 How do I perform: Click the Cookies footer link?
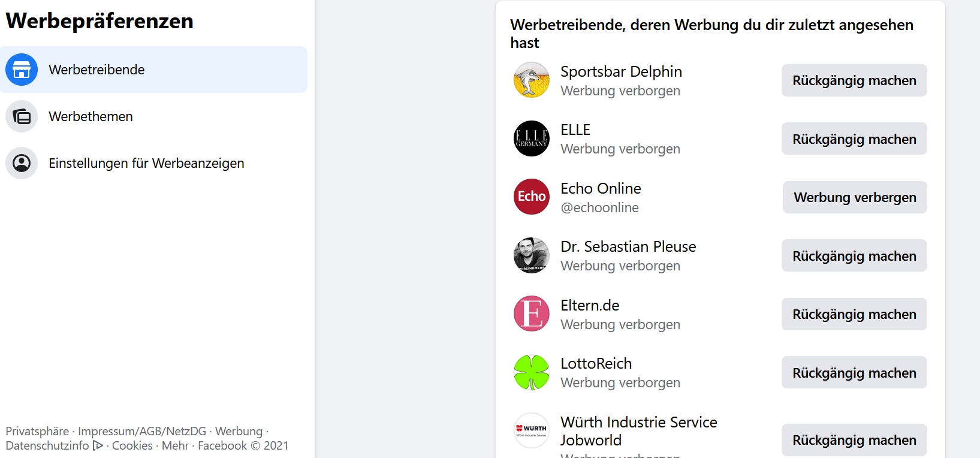(132, 445)
